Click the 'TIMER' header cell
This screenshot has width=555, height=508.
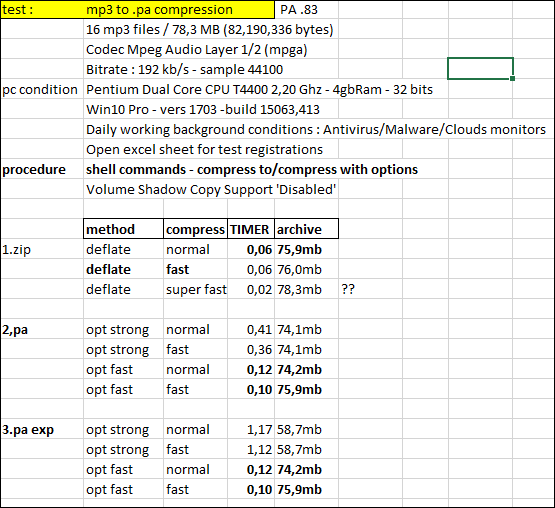click(251, 229)
